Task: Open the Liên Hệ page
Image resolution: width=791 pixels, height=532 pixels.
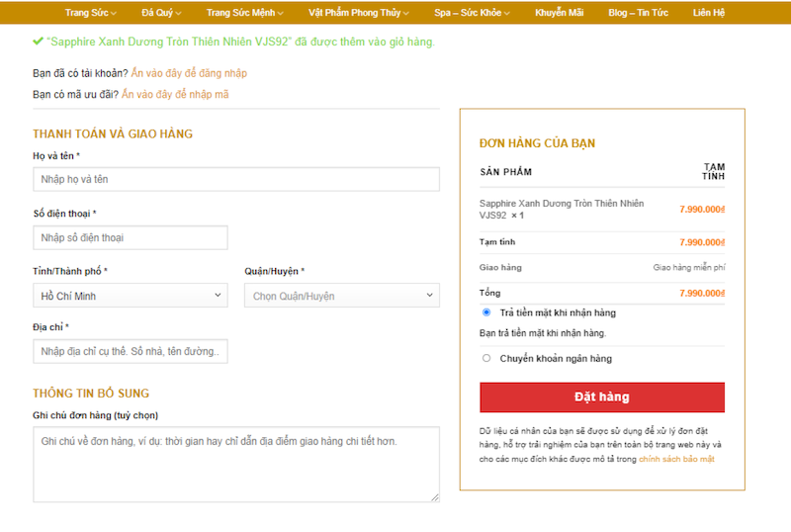Action: 709,13
